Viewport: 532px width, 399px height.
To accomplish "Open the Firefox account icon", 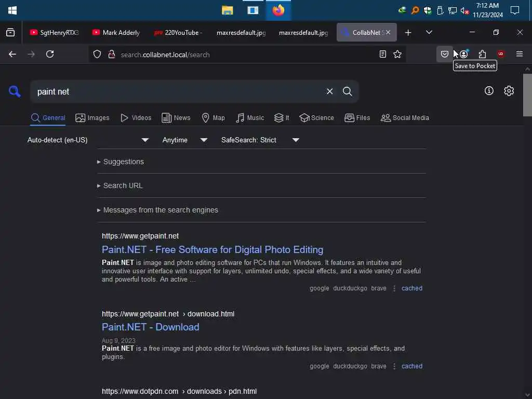I will coord(464,54).
